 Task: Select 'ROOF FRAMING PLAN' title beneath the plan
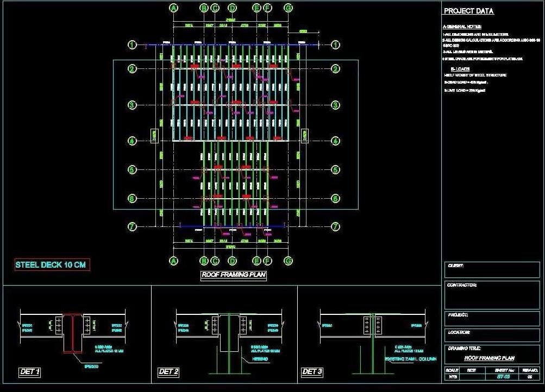tap(234, 275)
